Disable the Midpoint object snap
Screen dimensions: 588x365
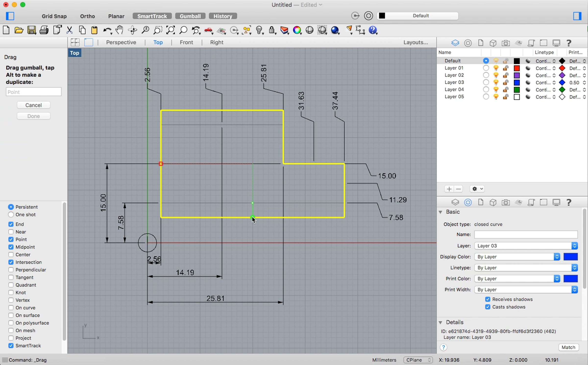(x=11, y=247)
